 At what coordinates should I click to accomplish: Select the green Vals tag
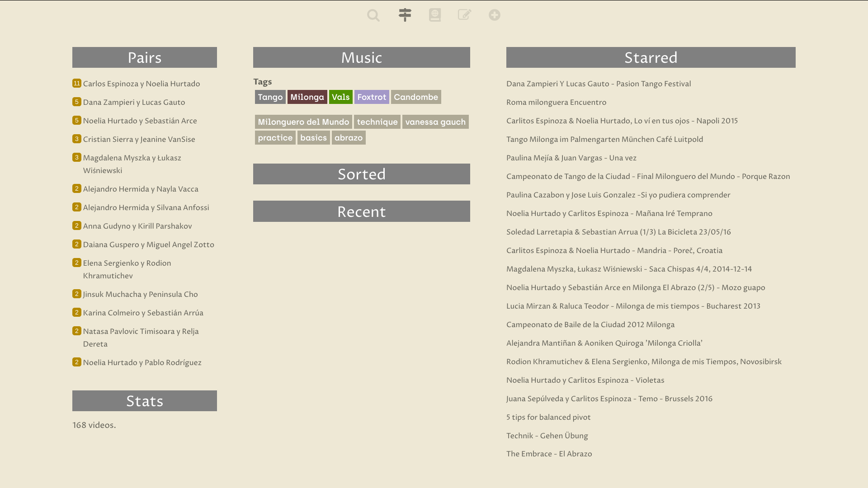[341, 97]
